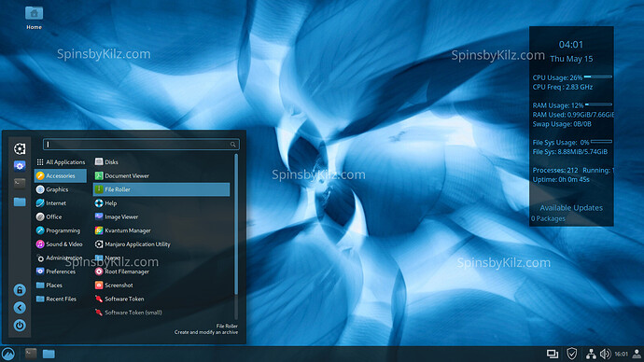Launch Document Viewer
Screen dimensions: 644x362
click(161, 175)
